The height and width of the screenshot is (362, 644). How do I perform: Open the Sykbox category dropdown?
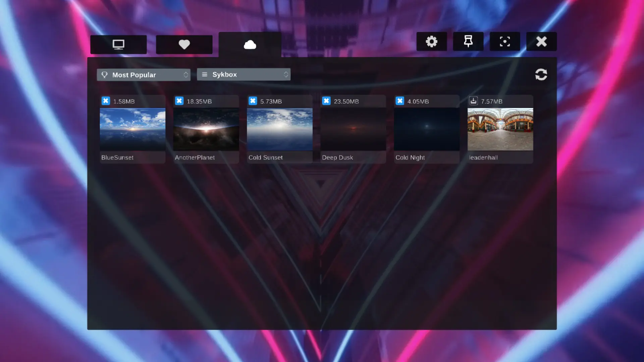pyautogui.click(x=244, y=74)
